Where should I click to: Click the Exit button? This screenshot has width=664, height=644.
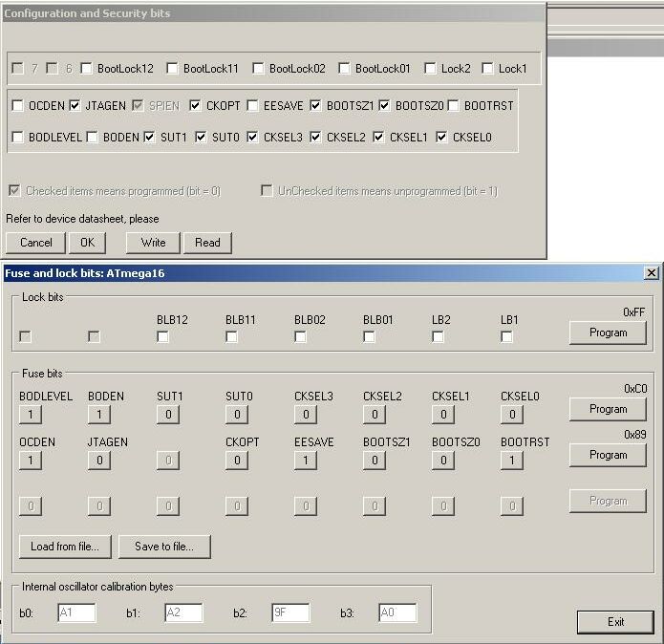(x=615, y=622)
